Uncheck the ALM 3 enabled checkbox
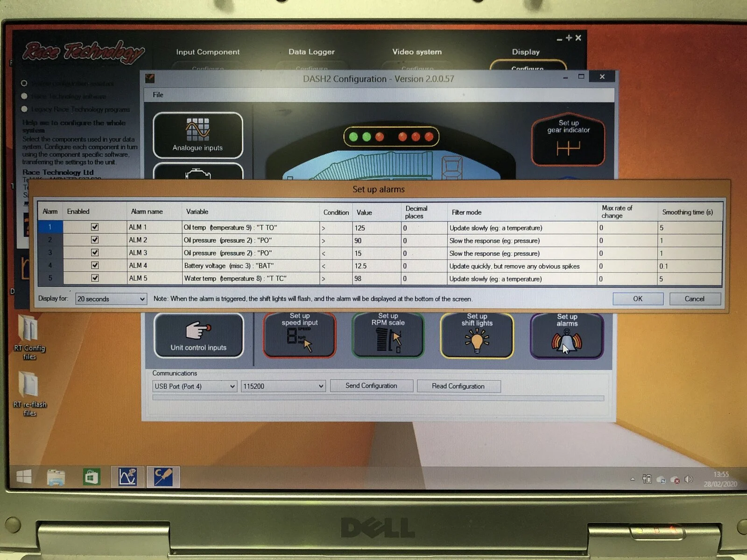 tap(95, 252)
